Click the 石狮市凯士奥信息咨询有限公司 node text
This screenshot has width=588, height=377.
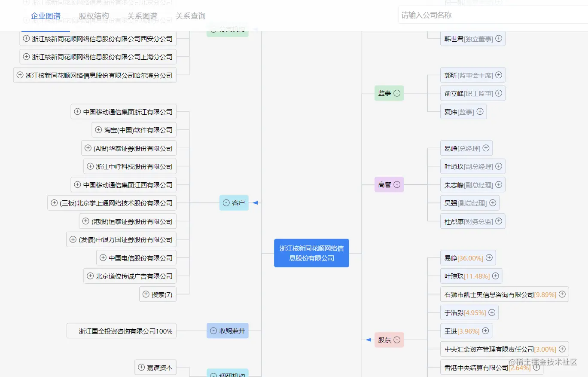[489, 294]
